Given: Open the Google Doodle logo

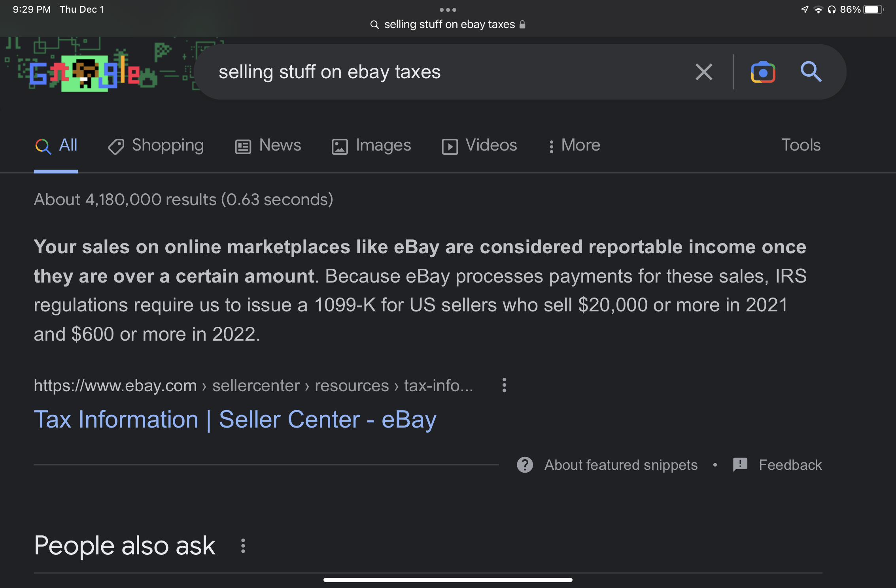Looking at the screenshot, I should [85, 72].
